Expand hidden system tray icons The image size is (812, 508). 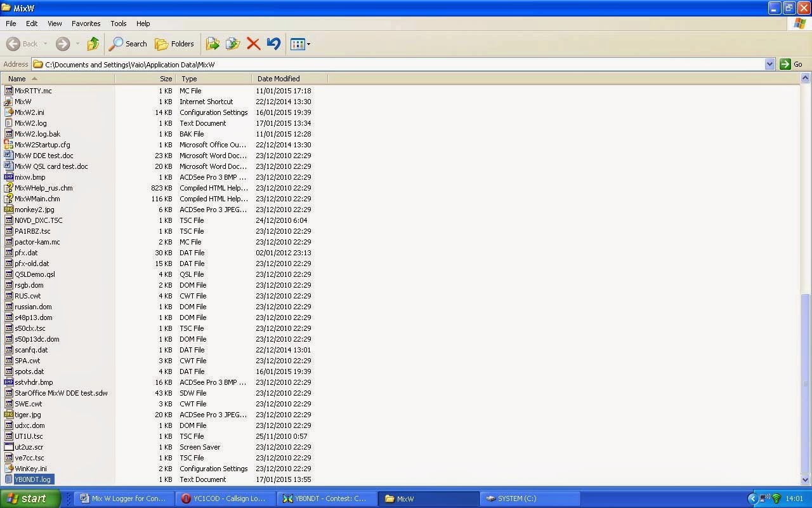click(x=753, y=498)
